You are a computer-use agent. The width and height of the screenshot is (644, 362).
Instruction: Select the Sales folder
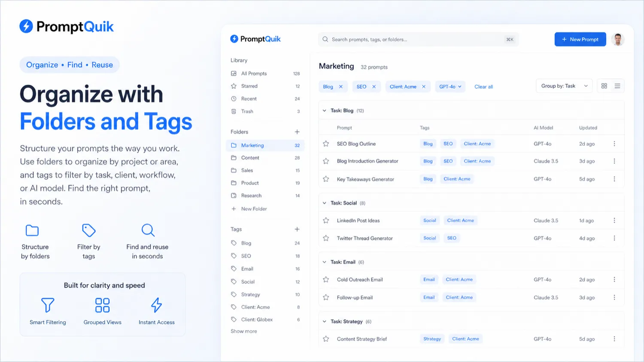[x=265, y=170]
